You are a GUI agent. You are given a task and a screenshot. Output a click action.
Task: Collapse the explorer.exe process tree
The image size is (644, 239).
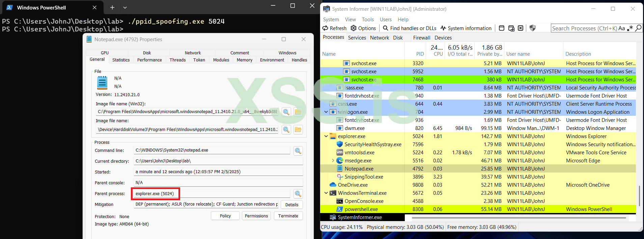(x=326, y=136)
